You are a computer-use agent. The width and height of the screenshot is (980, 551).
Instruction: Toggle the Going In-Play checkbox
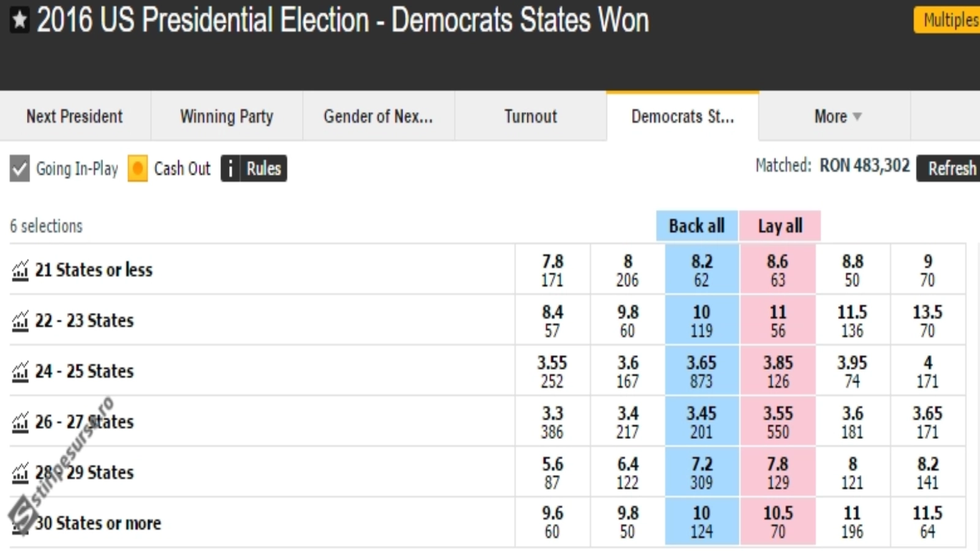20,168
